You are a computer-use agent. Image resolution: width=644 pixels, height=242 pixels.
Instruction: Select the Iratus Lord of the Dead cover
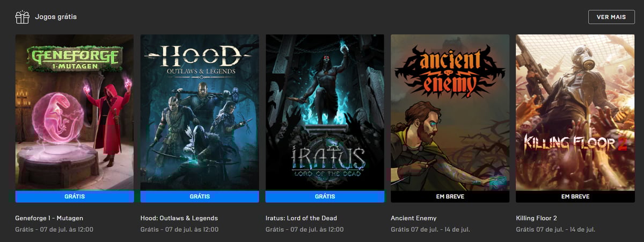pyautogui.click(x=325, y=112)
